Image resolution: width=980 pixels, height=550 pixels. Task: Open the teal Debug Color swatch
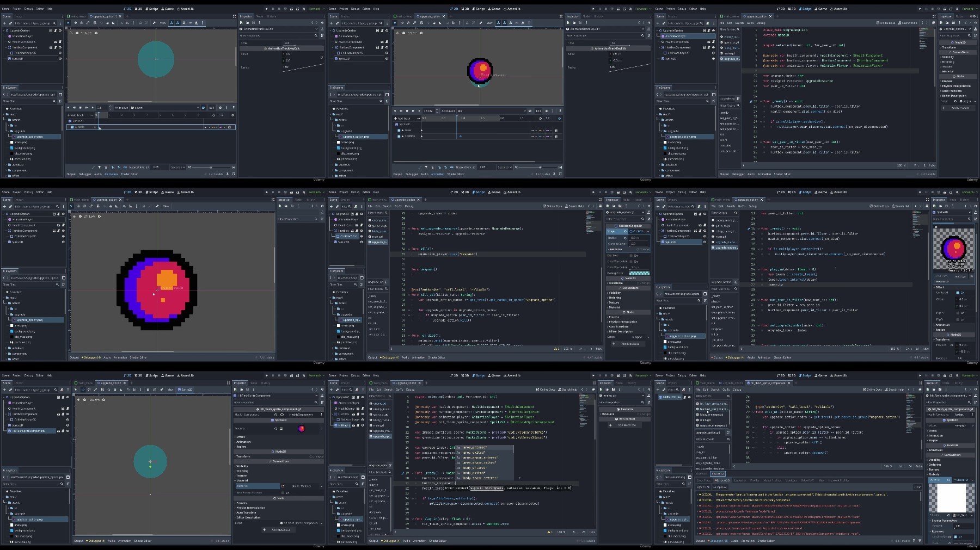pyautogui.click(x=639, y=273)
